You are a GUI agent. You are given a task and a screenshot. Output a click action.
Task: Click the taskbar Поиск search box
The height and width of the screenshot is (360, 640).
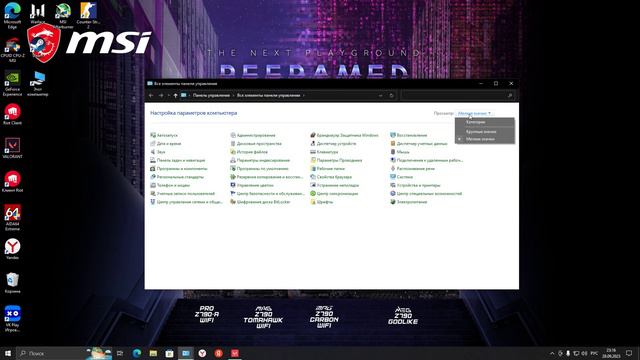click(64, 353)
